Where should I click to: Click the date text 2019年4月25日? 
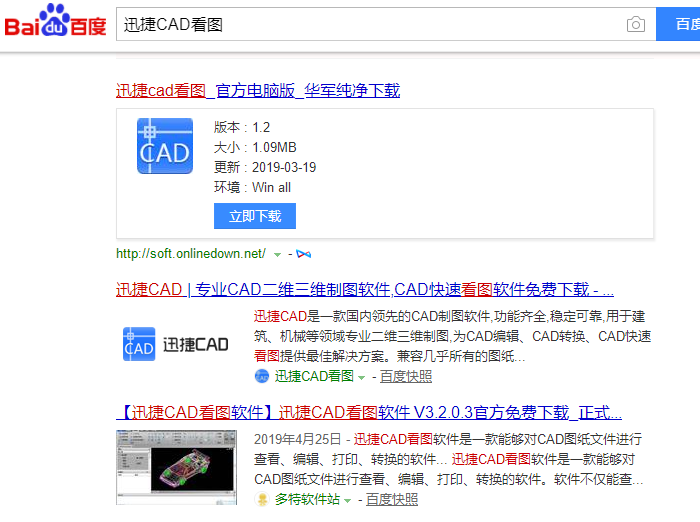(x=297, y=439)
